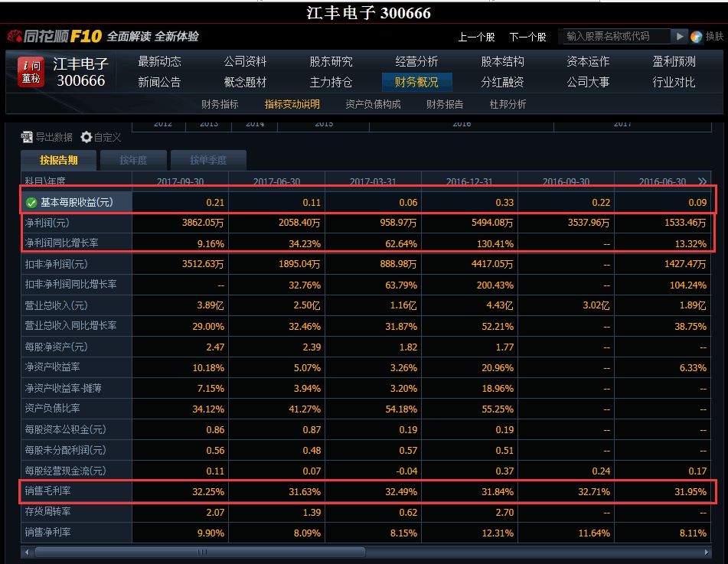This screenshot has width=728, height=564.
Task: Select the 按单季度 tab
Action: 208,160
